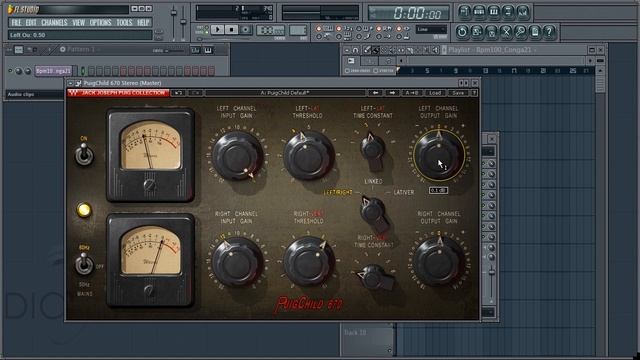Viewport: 640px width, 360px height.
Task: Flip the 60Hz mains toggle switch
Action: (x=84, y=264)
